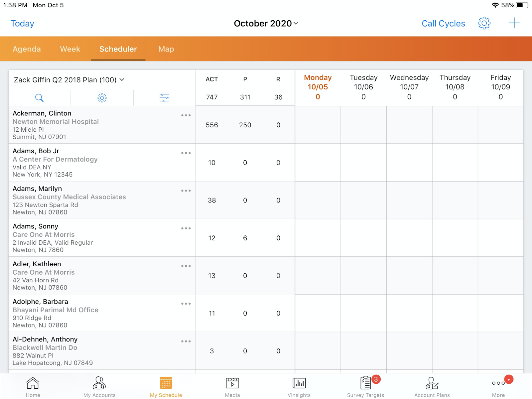Open Media from bottom navigation
Viewport: 532px width, 399px height.
point(232,387)
